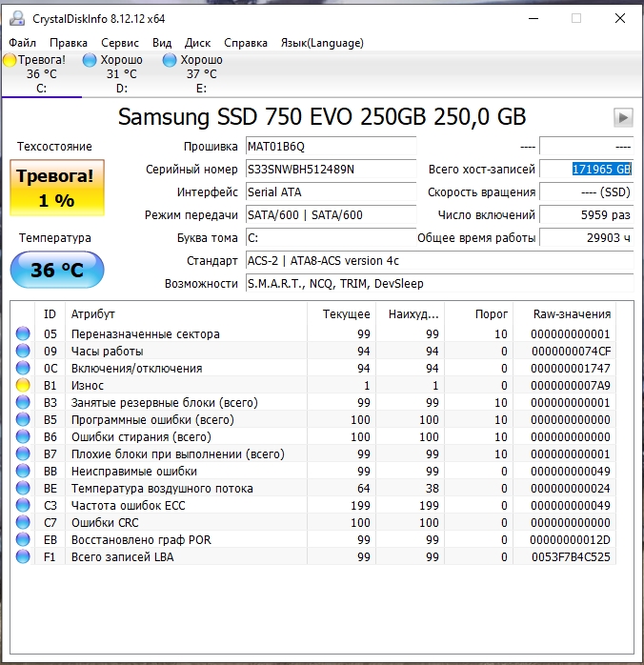Image resolution: width=644 pixels, height=665 pixels.
Task: Minimize the CrystalDiskInfo window
Action: click(x=533, y=18)
